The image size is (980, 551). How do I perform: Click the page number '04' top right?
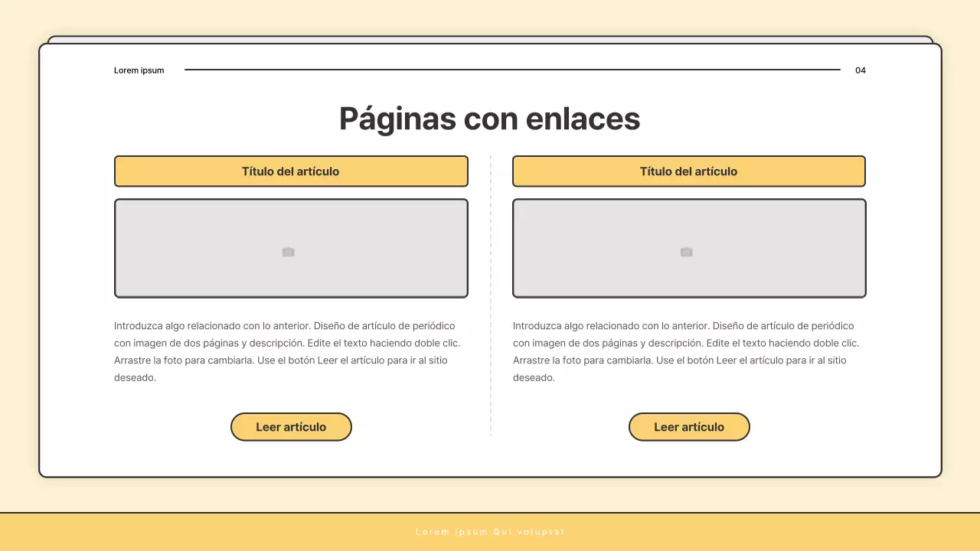point(860,70)
